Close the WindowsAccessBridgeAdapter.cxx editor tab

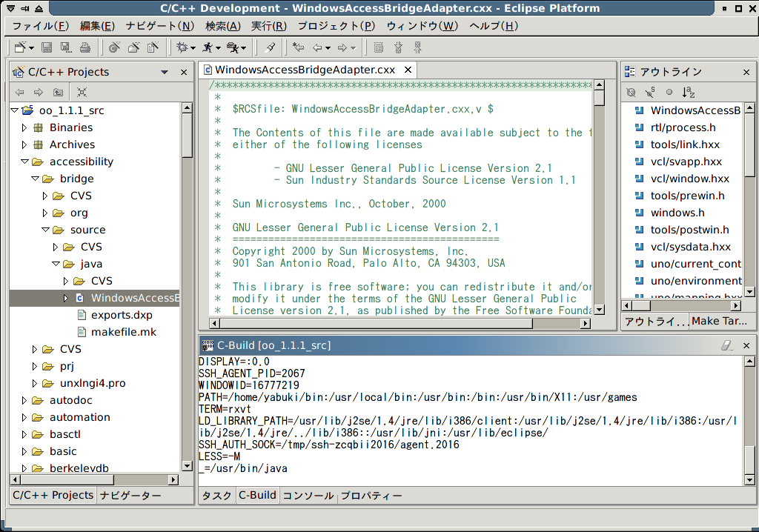(408, 70)
